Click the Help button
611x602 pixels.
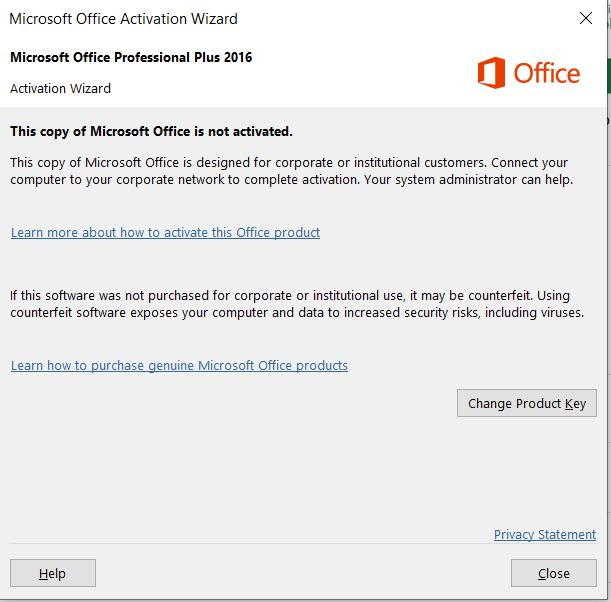[52, 573]
